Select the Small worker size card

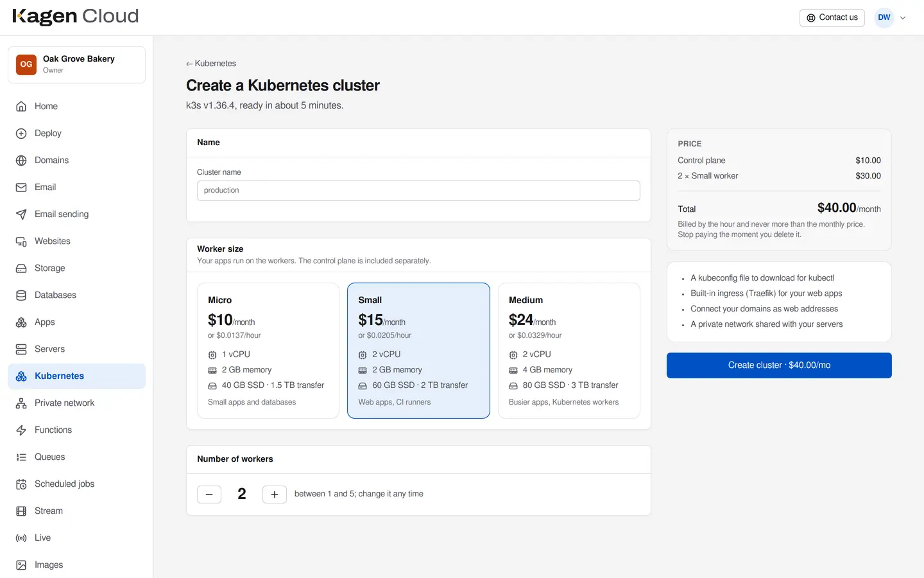click(418, 351)
